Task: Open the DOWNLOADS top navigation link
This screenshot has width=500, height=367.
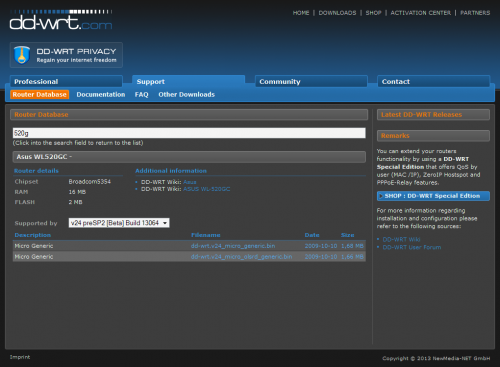Action: [337, 13]
